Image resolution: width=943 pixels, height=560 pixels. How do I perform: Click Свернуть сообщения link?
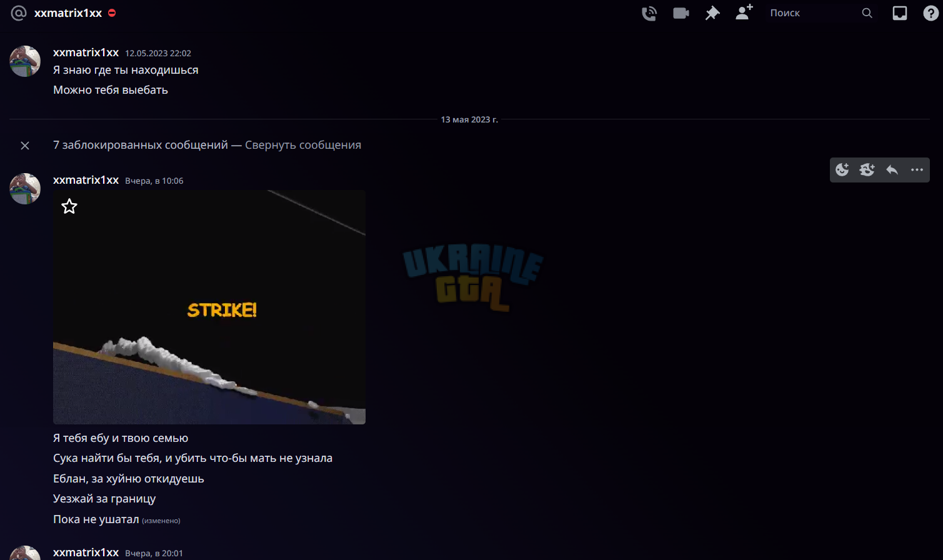303,145
